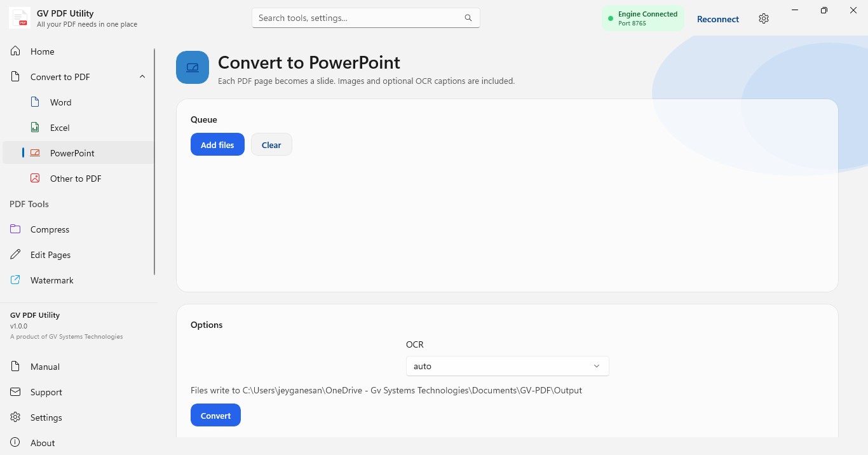The height and width of the screenshot is (455, 868).
Task: Click the sidebar vertical scrollbar
Action: (x=154, y=162)
